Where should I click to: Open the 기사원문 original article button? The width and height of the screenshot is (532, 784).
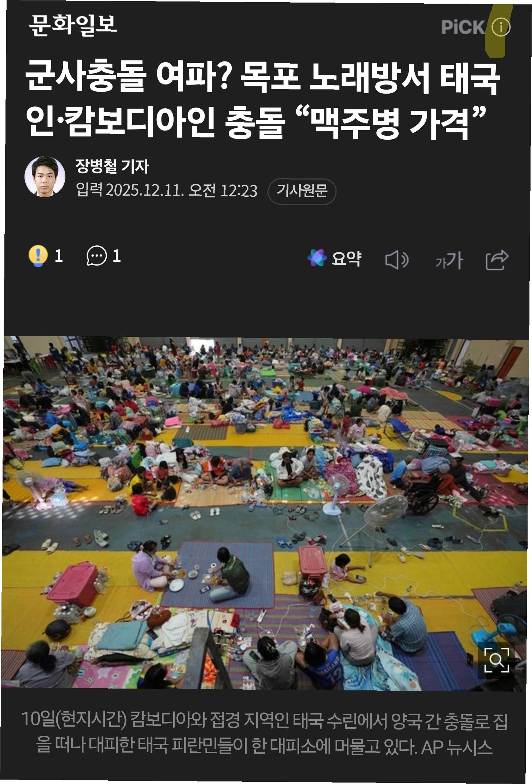click(302, 191)
